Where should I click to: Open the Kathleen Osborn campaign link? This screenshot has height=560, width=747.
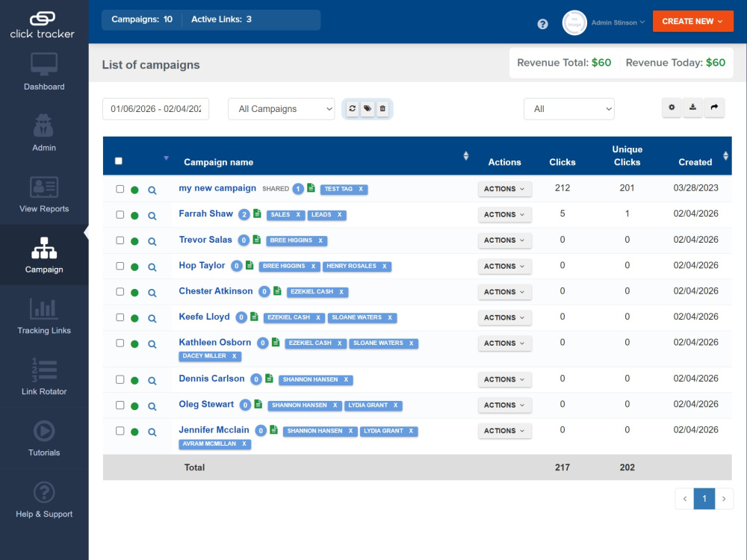pos(215,343)
